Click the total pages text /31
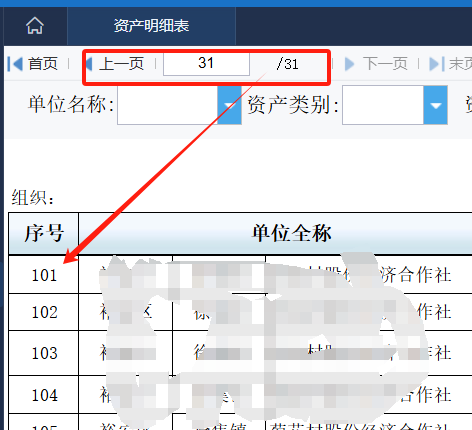This screenshot has width=472, height=430. [288, 64]
